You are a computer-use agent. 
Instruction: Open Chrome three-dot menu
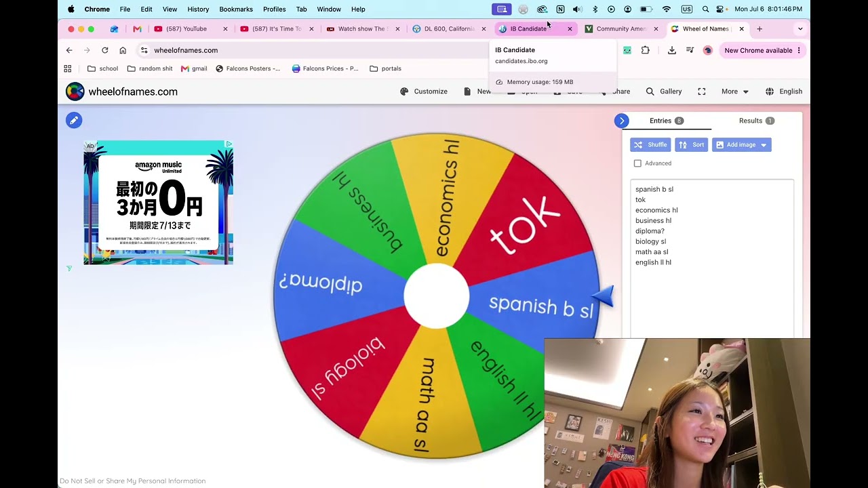click(799, 50)
